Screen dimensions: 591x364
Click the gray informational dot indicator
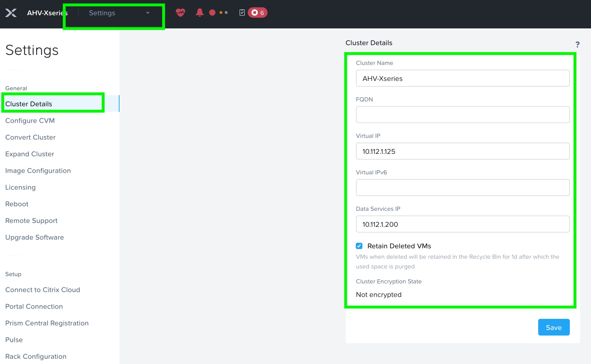(x=226, y=13)
